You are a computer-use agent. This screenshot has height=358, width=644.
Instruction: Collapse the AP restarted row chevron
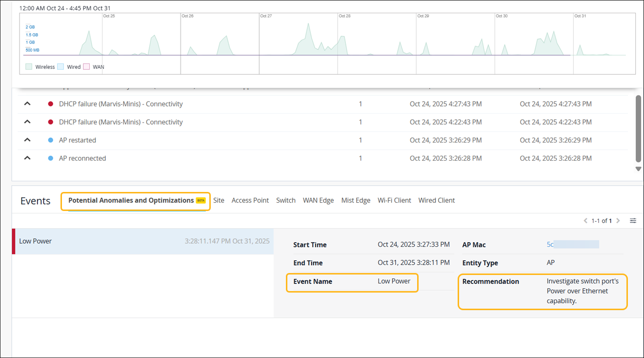pyautogui.click(x=27, y=140)
